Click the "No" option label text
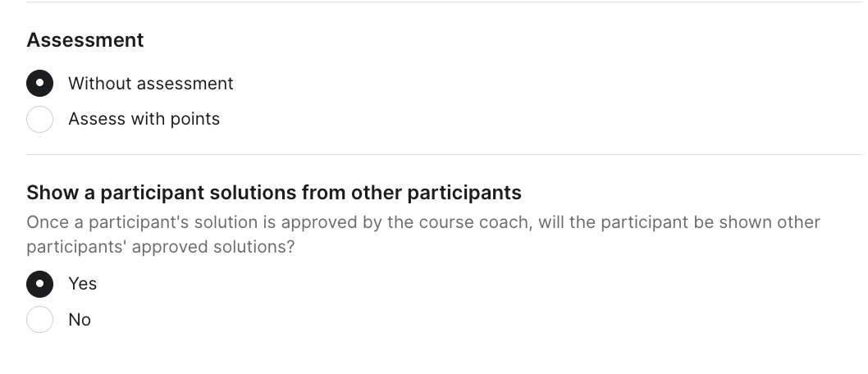868x374 pixels. pos(80,320)
